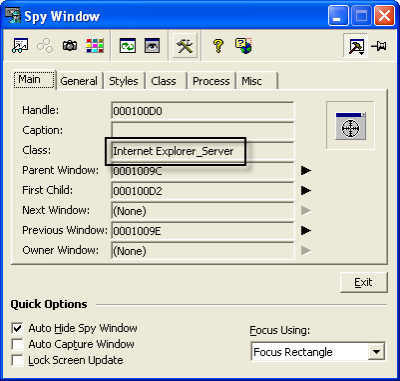Screen dimensions: 400x381
Task: Click the Handle field 000100D0
Action: tap(203, 111)
